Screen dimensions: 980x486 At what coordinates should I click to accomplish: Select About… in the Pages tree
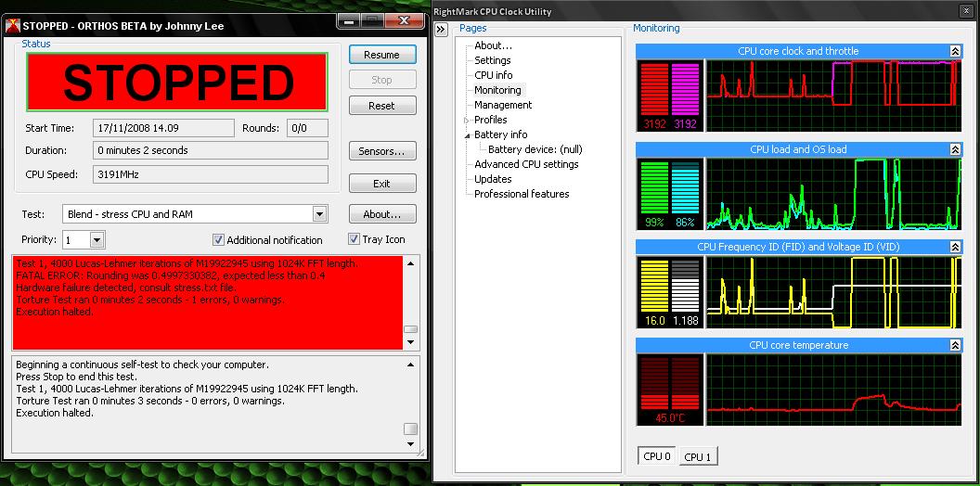coord(493,45)
